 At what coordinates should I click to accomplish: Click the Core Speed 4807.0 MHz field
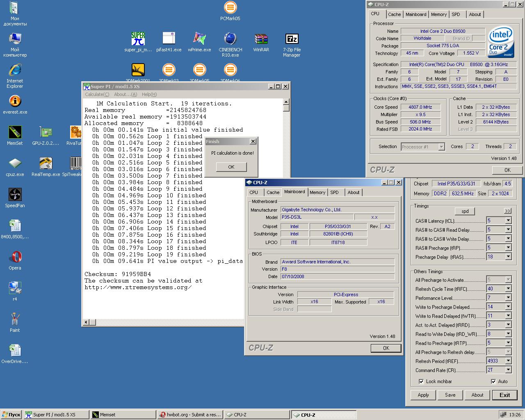pos(421,107)
